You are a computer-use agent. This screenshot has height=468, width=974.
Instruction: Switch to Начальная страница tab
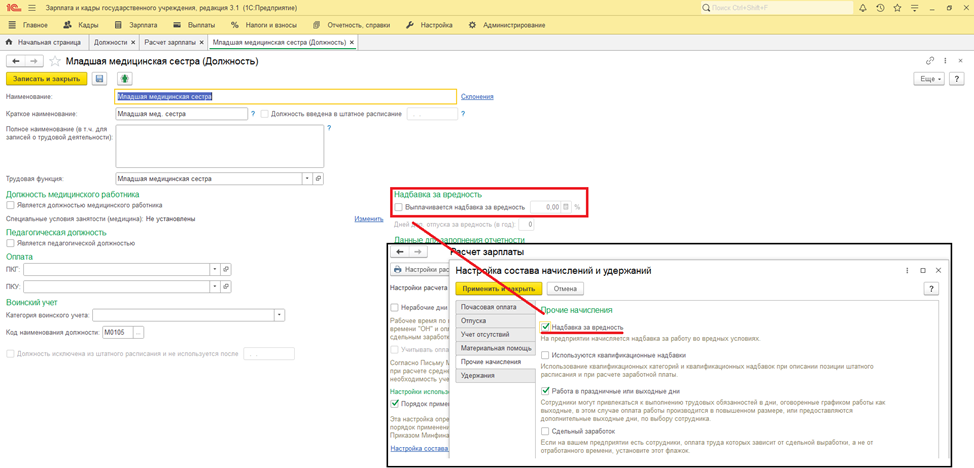coord(43,42)
